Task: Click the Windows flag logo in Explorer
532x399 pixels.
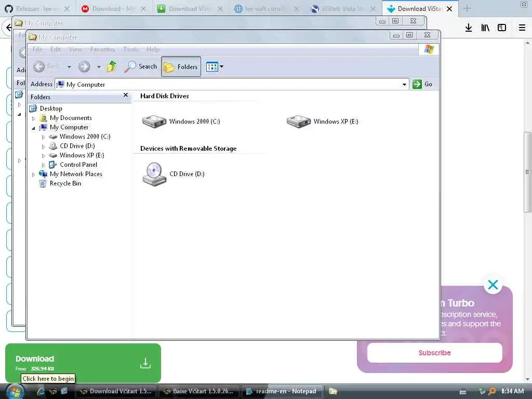Action: pyautogui.click(x=429, y=49)
